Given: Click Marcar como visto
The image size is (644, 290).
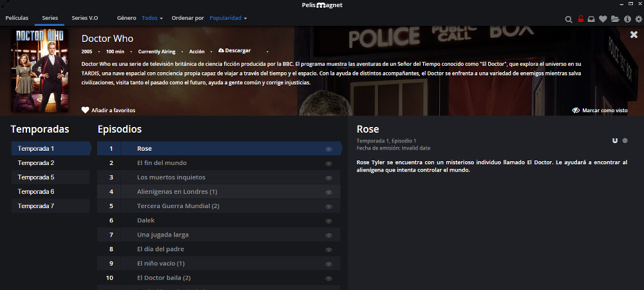Looking at the screenshot, I should tap(600, 110).
